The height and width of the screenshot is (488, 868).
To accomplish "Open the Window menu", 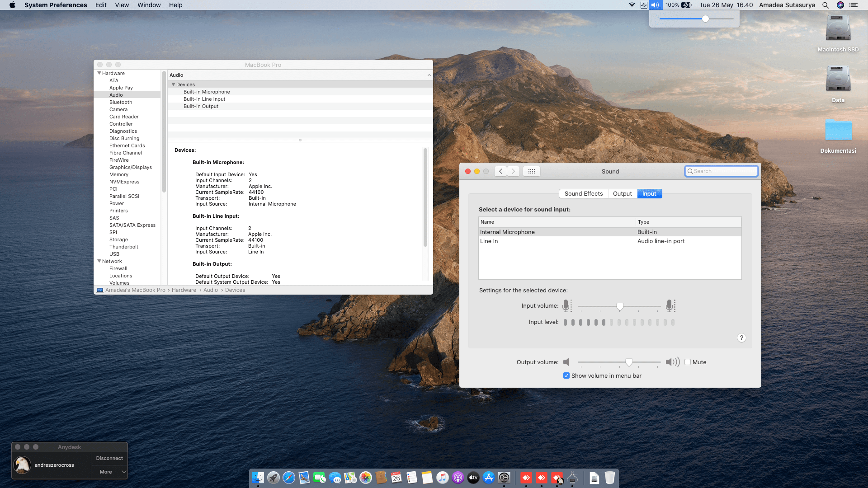I will tap(149, 5).
